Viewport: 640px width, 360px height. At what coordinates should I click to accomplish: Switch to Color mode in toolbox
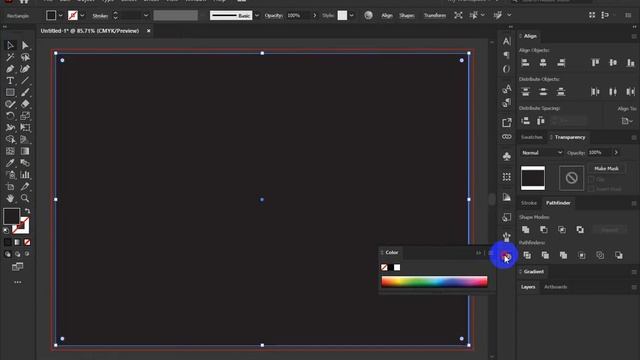coord(8,242)
